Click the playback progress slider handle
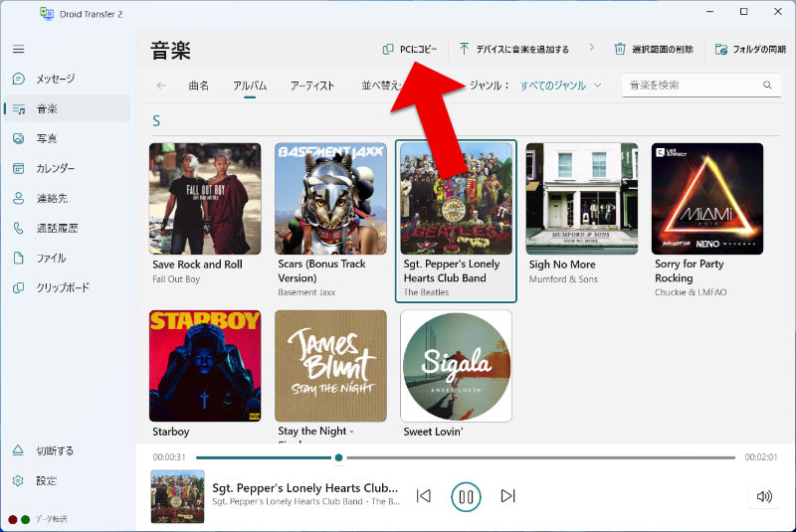Screen dimensions: 796x532 (338, 458)
